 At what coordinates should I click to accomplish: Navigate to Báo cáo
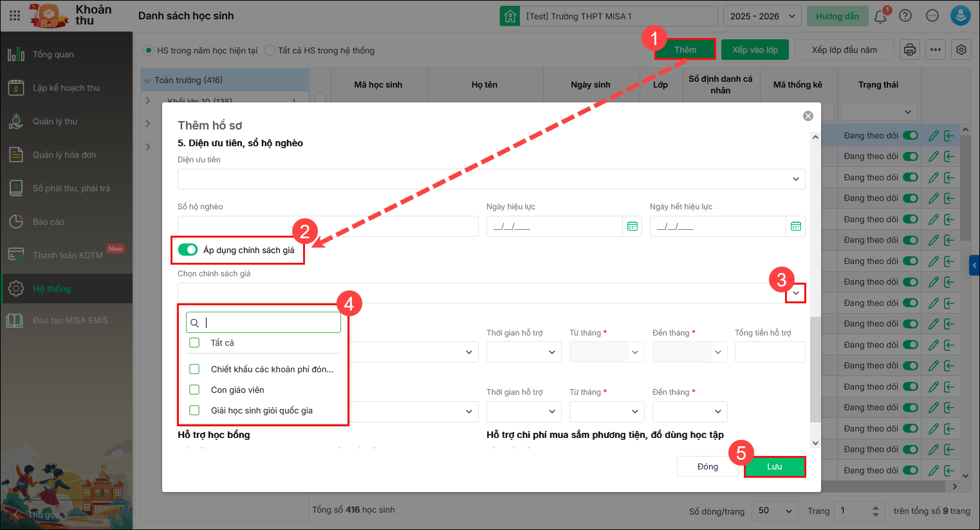click(x=66, y=222)
